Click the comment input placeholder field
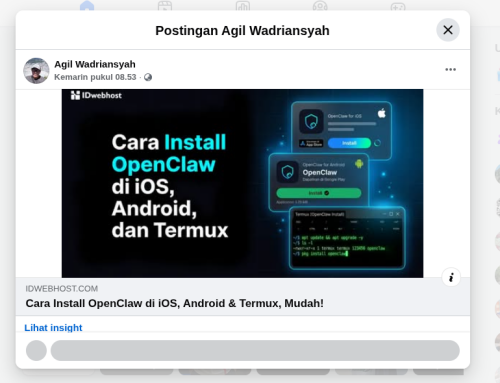Viewport: 500px width, 383px height. pos(255,350)
